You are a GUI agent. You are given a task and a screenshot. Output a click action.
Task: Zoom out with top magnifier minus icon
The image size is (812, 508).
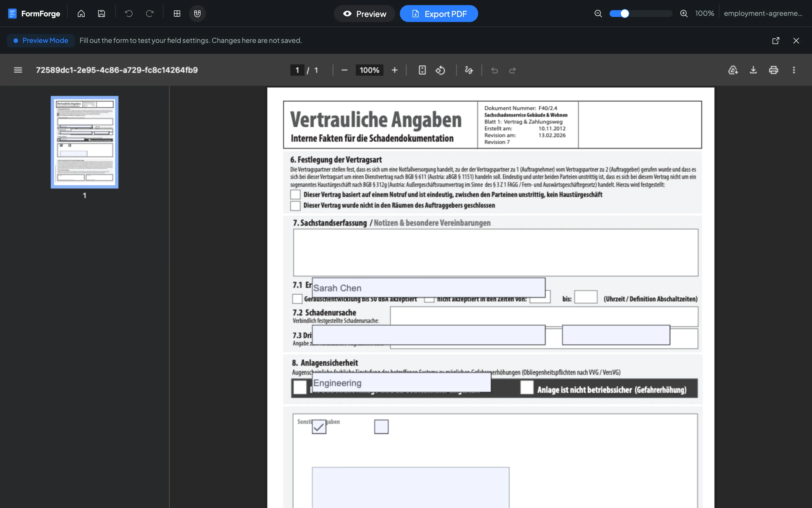[598, 14]
